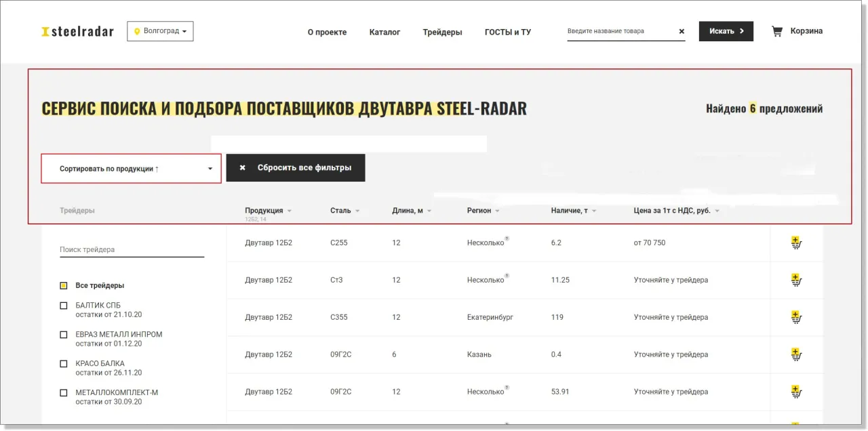Click Сбросить все фильтры button

(x=296, y=167)
